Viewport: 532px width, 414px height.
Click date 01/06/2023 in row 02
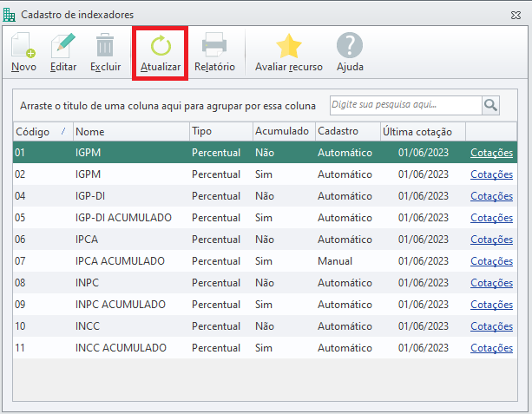424,174
